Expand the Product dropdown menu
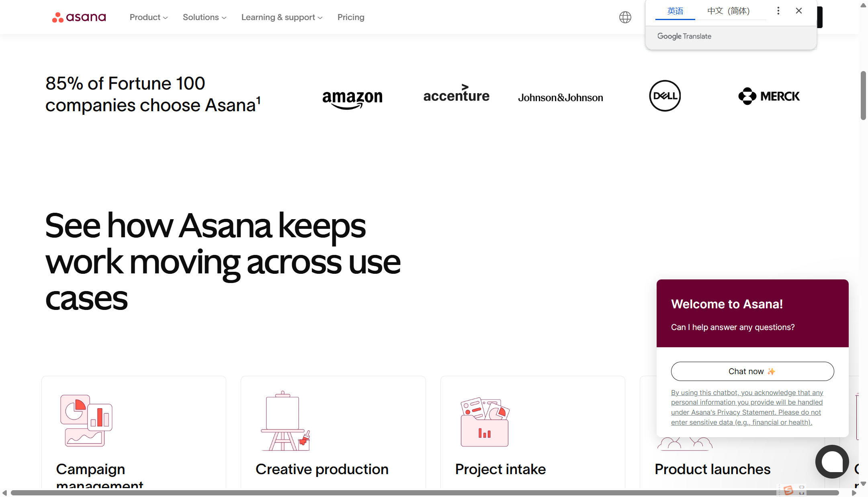 [x=149, y=17]
